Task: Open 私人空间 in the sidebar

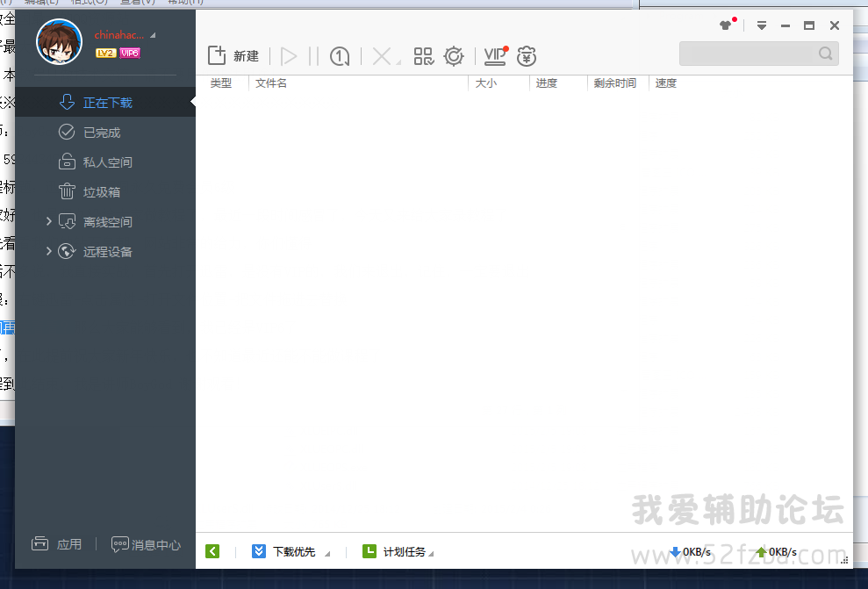Action: pyautogui.click(x=107, y=162)
